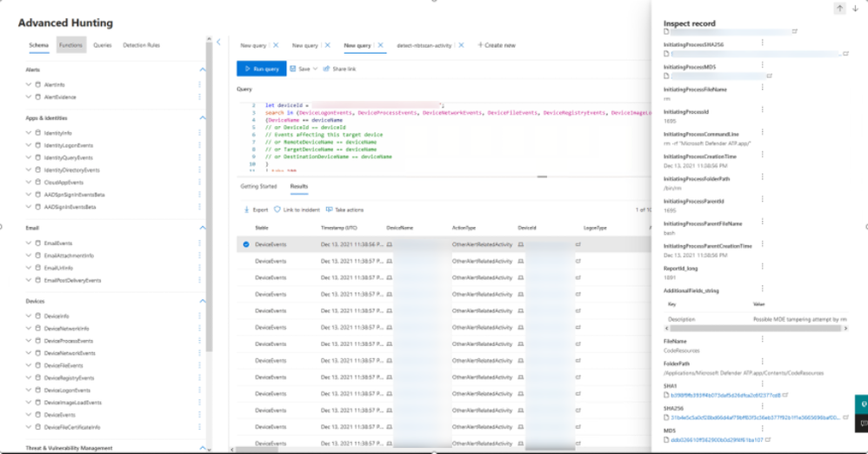Close the detect-nbtscan-activity query tab
Screen dimensions: 868x454
461,45
